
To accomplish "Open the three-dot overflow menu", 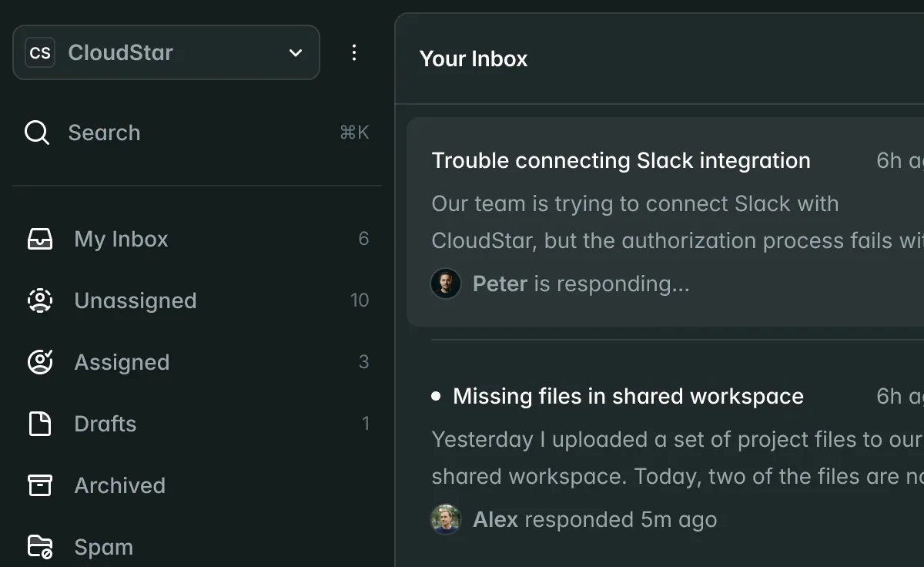I will [x=354, y=52].
